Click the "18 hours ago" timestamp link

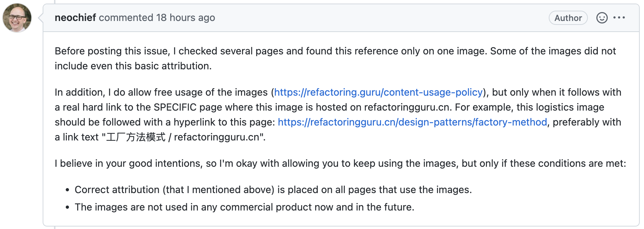pyautogui.click(x=186, y=17)
